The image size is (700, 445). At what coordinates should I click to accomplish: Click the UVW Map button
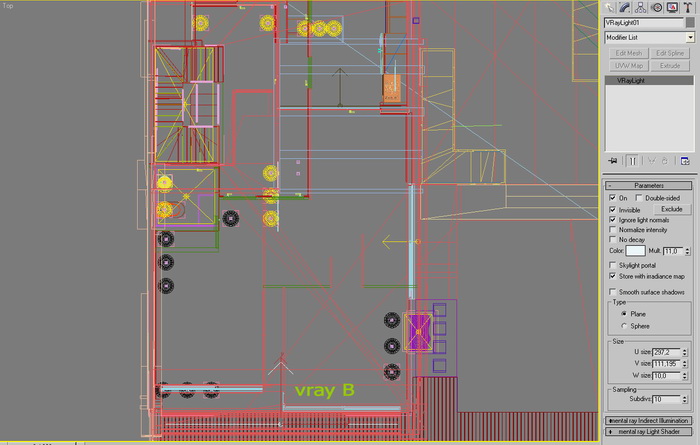click(629, 66)
